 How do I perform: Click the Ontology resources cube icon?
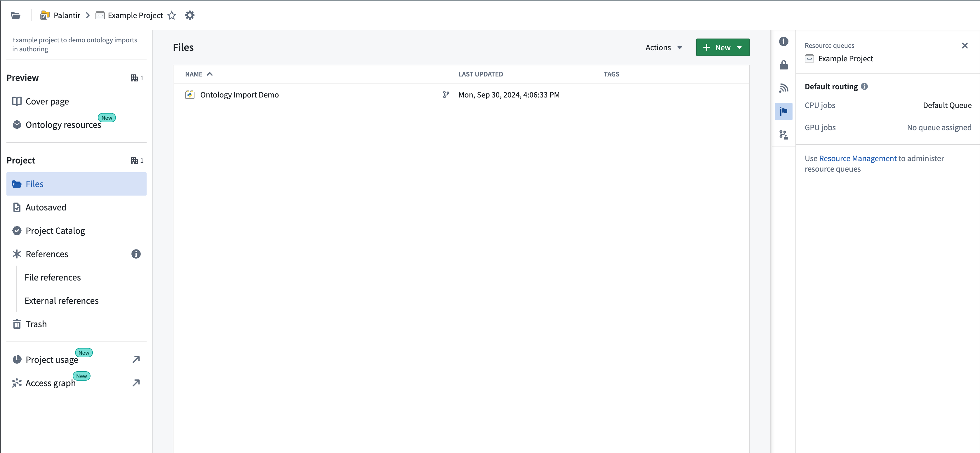[17, 124]
